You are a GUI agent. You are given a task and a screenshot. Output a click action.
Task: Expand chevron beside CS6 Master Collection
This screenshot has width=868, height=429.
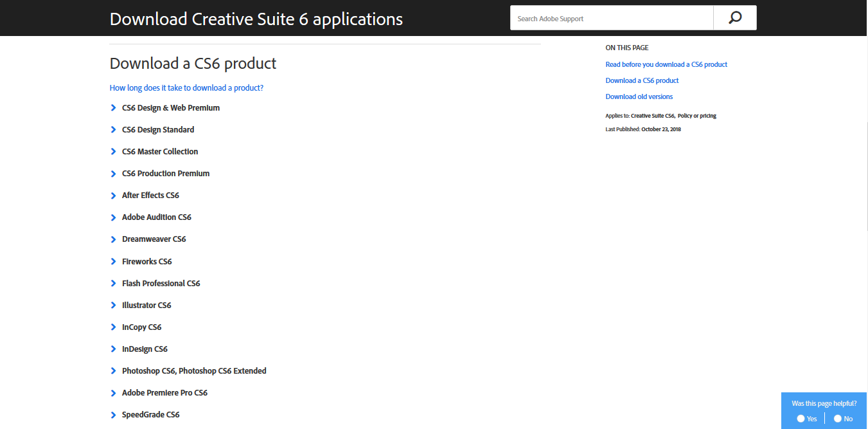click(114, 152)
